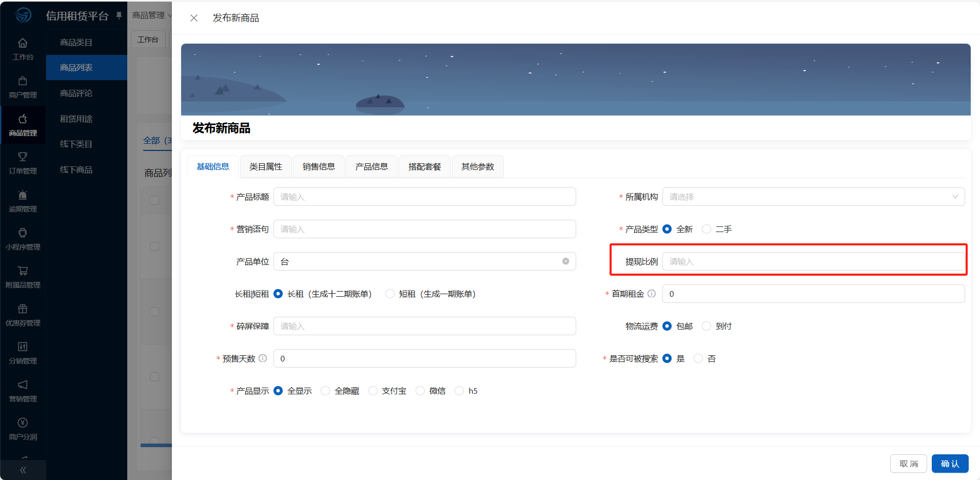Switch to 基础信息 tab

point(213,166)
